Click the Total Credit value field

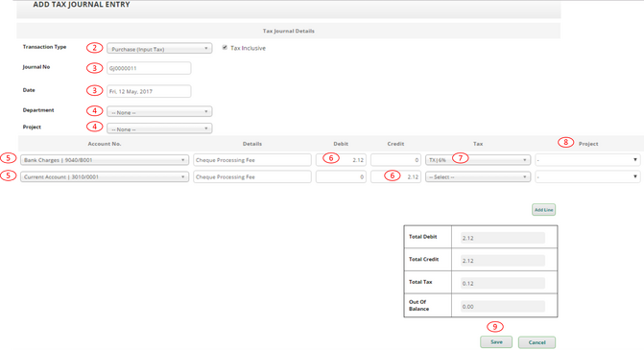503,260
